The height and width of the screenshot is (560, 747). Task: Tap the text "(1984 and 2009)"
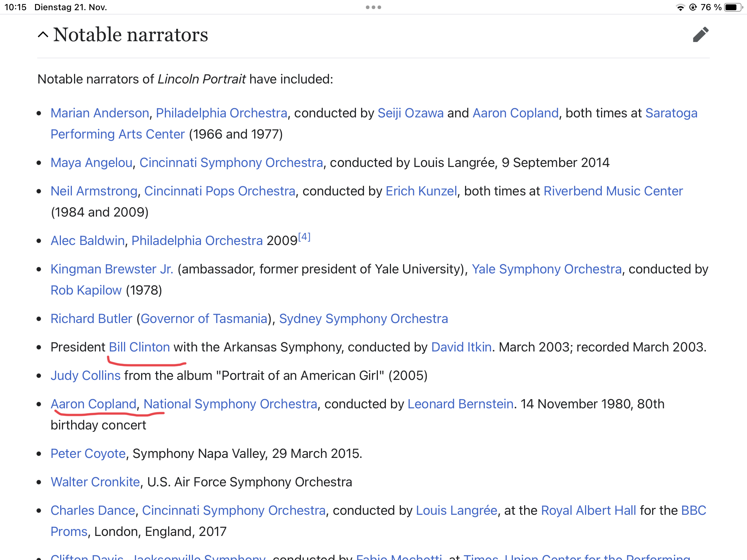pos(100,212)
